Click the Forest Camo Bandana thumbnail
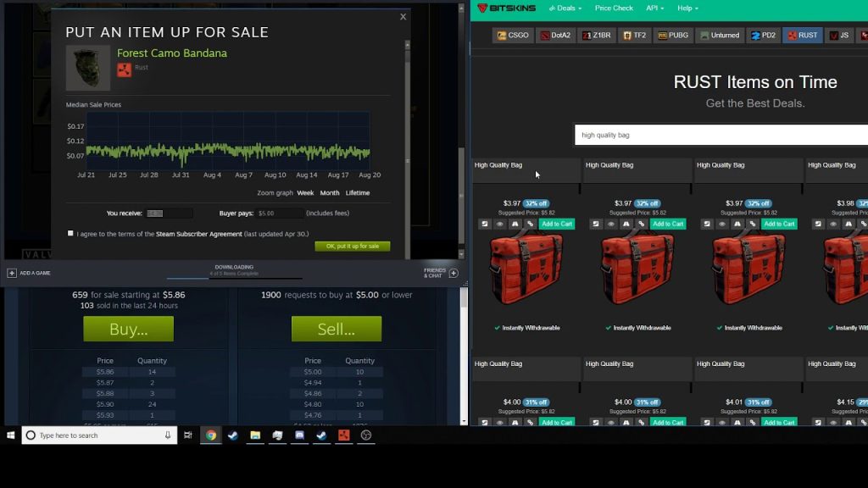 [x=88, y=68]
